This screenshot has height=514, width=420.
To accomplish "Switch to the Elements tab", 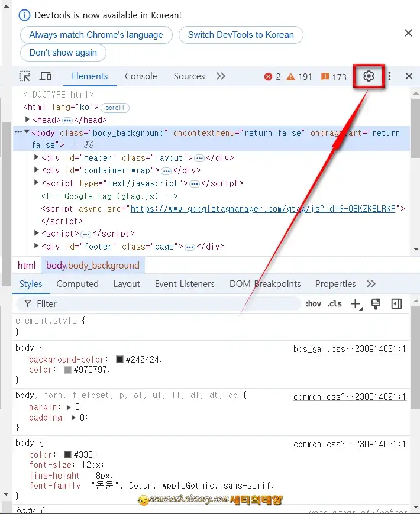I will (x=89, y=76).
